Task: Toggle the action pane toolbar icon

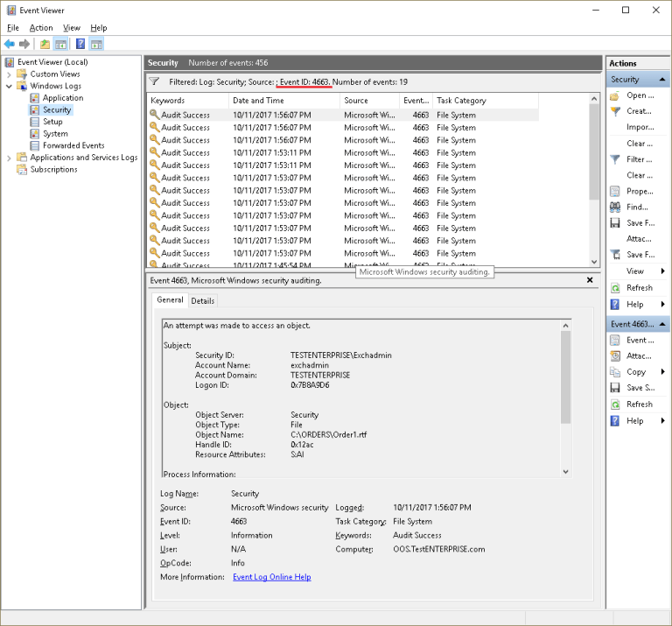Action: coord(97,44)
